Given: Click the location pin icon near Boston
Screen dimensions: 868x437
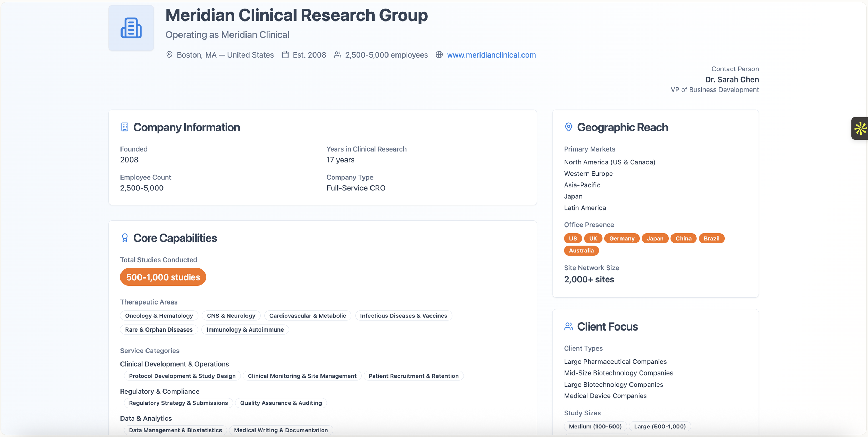Looking at the screenshot, I should [169, 55].
